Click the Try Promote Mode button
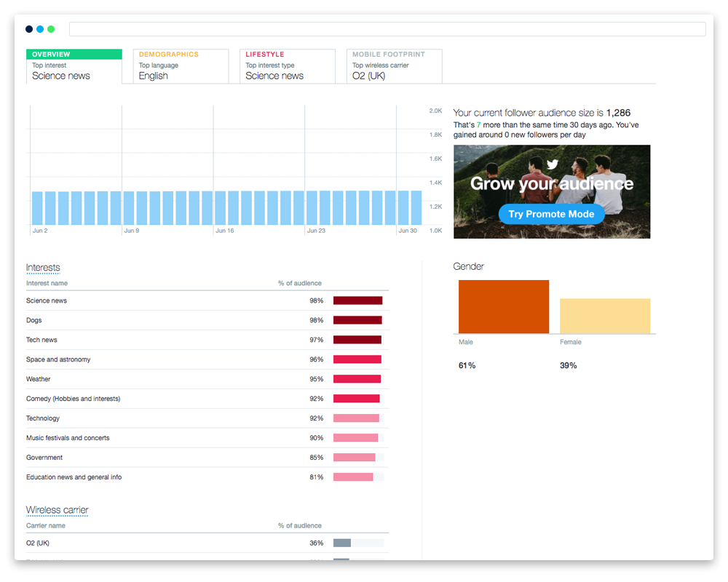The width and height of the screenshot is (728, 582). coord(551,214)
